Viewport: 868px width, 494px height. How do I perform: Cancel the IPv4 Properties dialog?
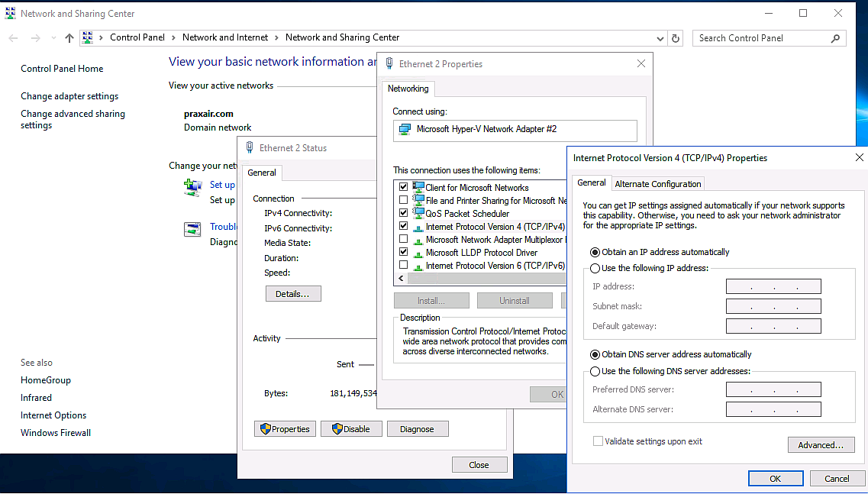(837, 479)
